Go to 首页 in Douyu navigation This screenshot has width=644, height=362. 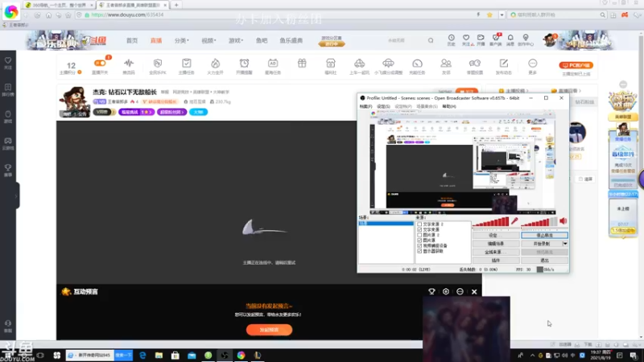[132, 41]
